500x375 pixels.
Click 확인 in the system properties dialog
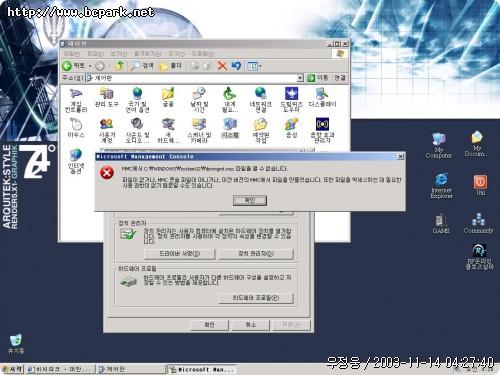[x=209, y=325]
